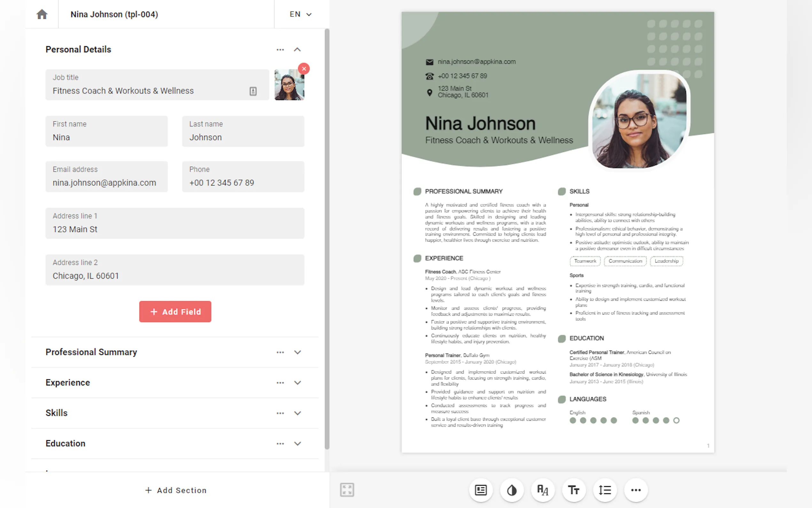The height and width of the screenshot is (508, 812).
Task: Edit the Job title field
Action: (x=157, y=85)
